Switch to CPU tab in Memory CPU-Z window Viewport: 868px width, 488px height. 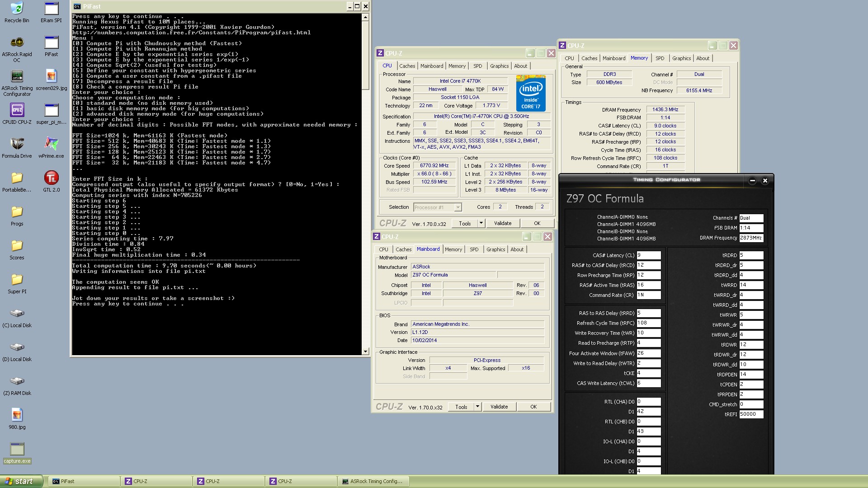(x=569, y=58)
